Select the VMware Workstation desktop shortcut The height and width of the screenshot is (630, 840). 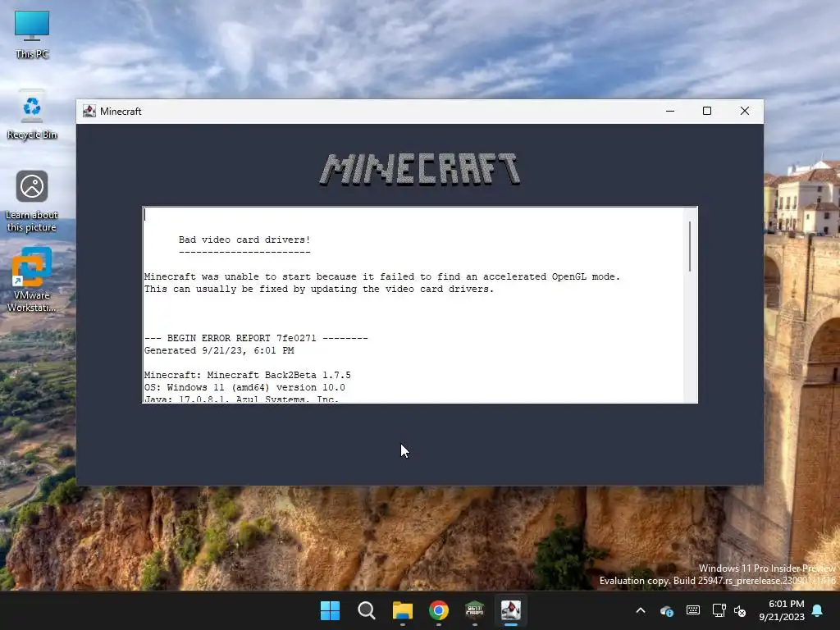32,280
